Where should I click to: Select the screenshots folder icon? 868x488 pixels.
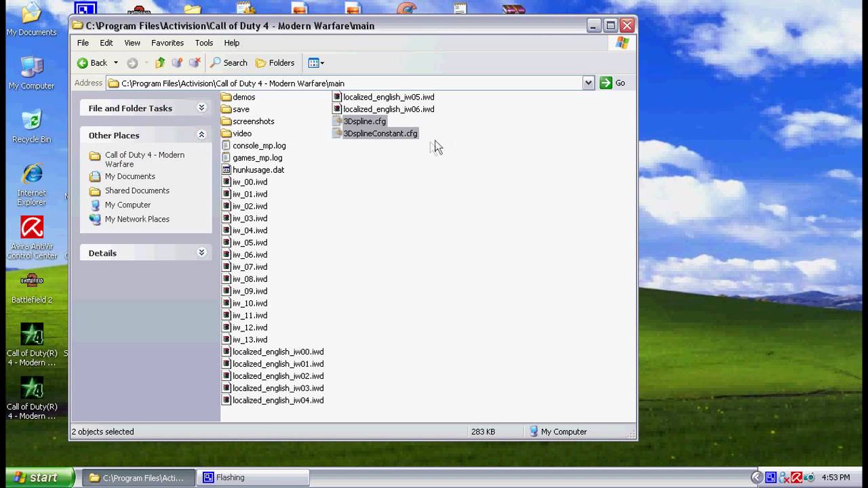226,121
